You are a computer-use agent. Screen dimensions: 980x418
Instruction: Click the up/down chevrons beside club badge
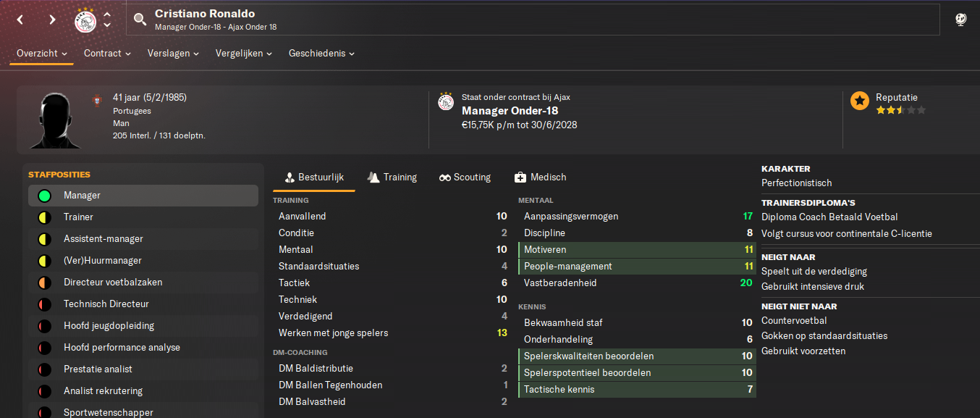(x=107, y=20)
